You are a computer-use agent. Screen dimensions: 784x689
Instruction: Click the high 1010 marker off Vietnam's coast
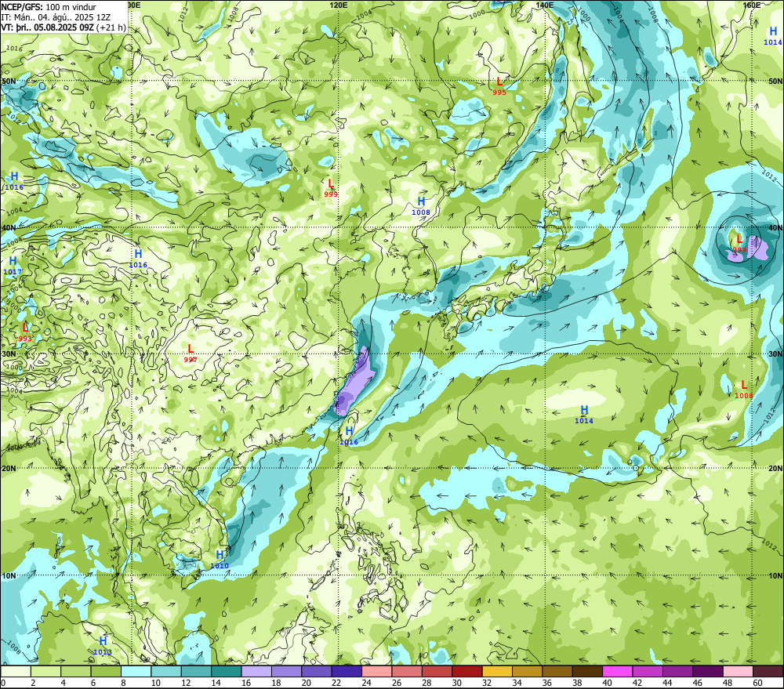click(220, 560)
